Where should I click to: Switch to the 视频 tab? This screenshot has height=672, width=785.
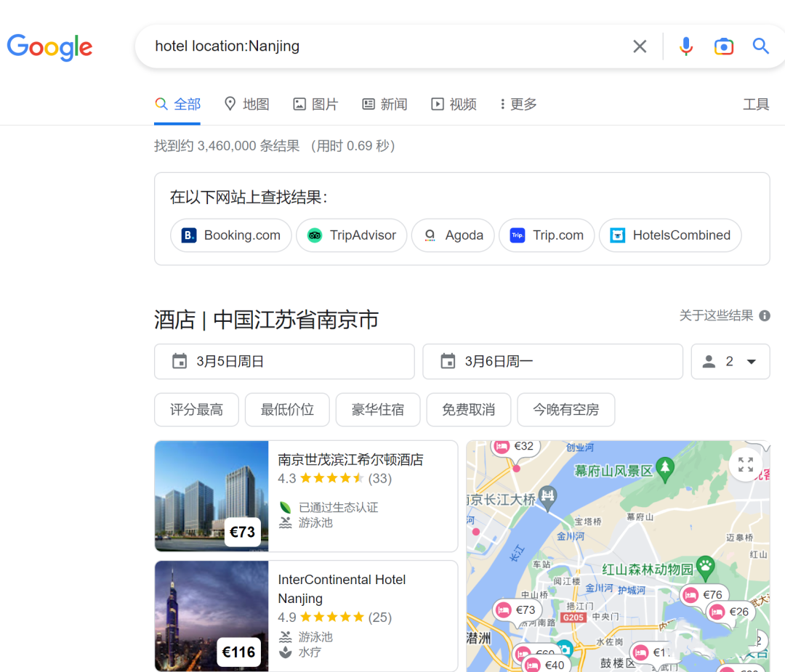pyautogui.click(x=454, y=104)
